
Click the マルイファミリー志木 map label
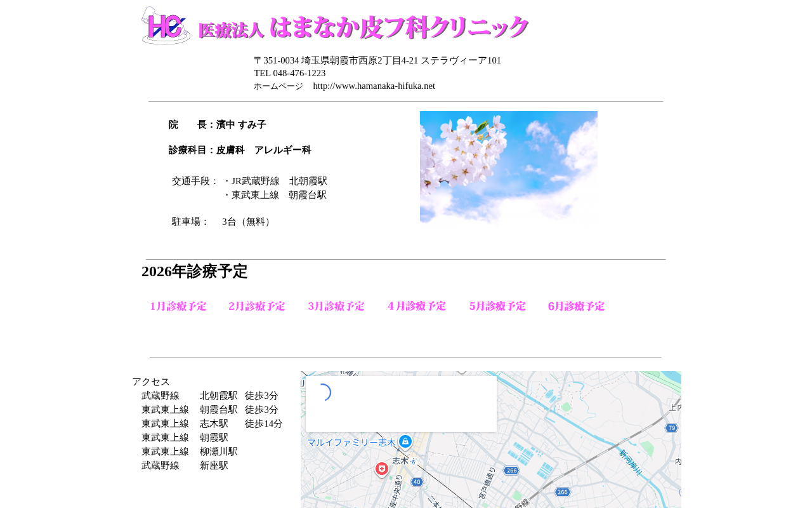click(x=351, y=442)
